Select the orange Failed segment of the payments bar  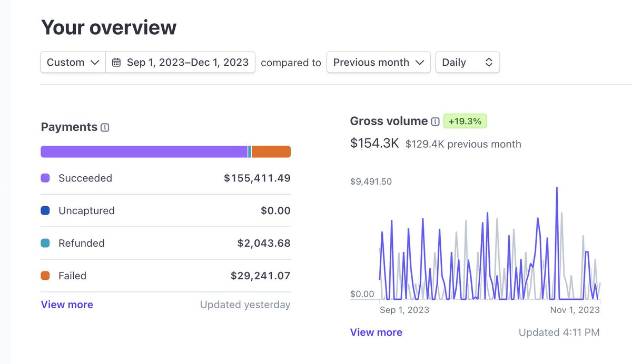(x=272, y=151)
